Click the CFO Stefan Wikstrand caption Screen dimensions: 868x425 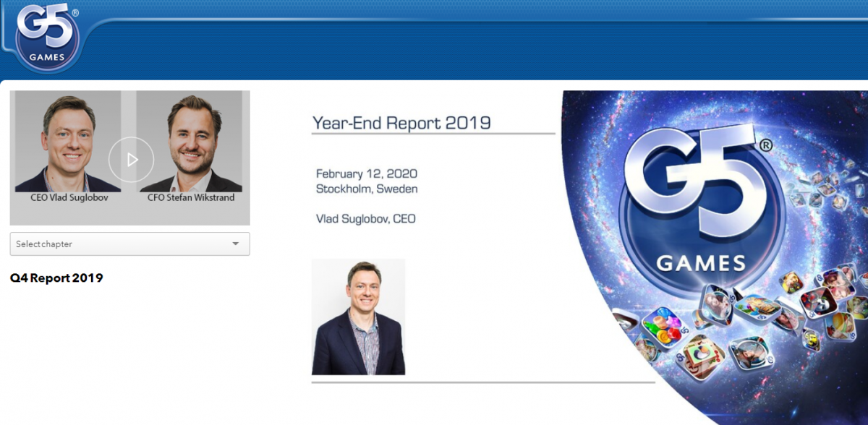point(191,197)
